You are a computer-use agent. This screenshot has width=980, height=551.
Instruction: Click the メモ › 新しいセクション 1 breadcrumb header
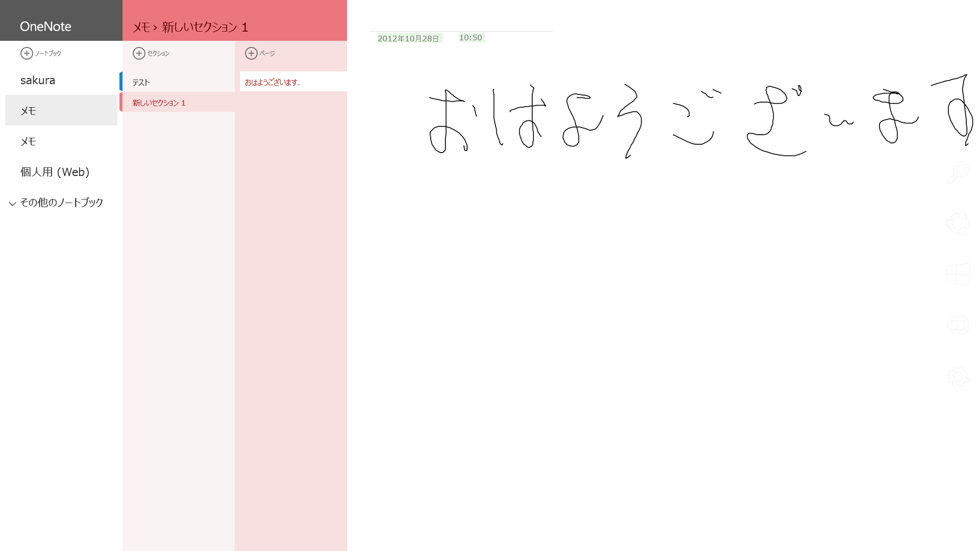190,27
